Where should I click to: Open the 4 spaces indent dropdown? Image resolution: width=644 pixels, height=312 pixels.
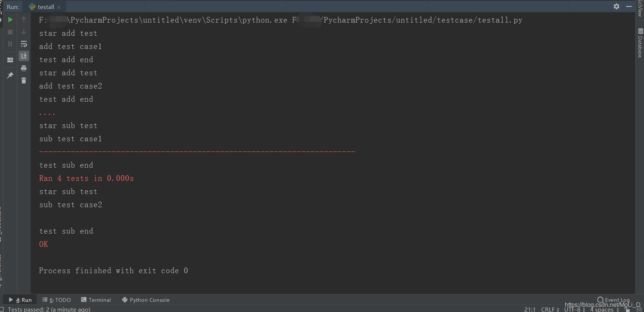[604, 309]
